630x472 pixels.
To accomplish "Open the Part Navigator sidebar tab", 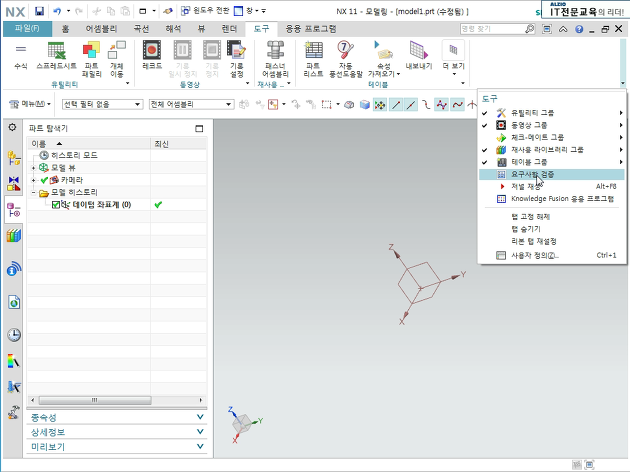I will [x=14, y=209].
